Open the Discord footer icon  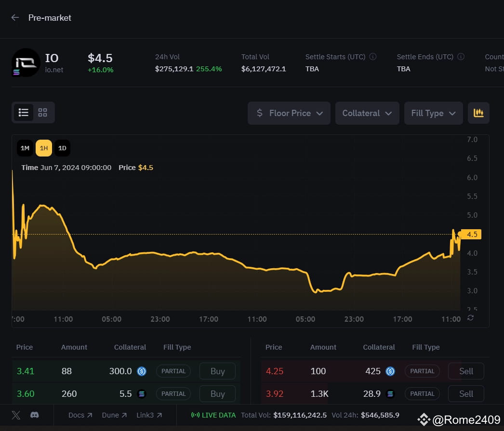point(34,415)
